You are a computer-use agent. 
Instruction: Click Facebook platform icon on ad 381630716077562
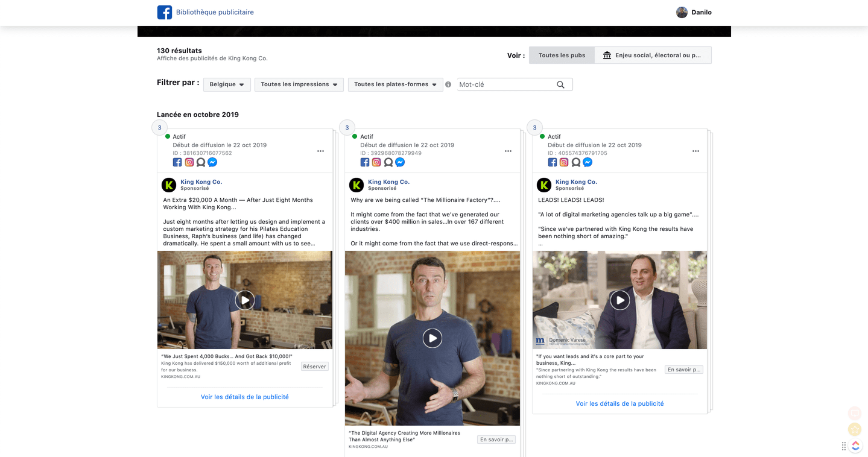coord(177,162)
